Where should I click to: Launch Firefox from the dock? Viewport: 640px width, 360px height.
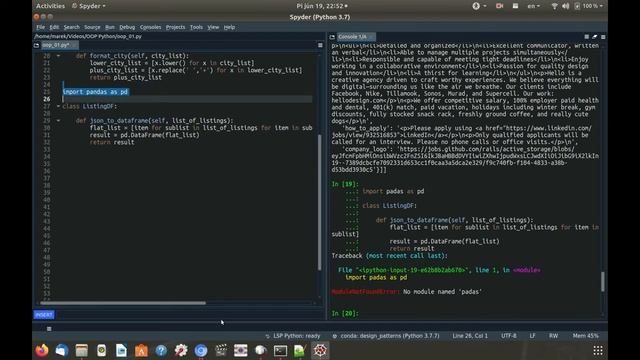tap(42, 351)
